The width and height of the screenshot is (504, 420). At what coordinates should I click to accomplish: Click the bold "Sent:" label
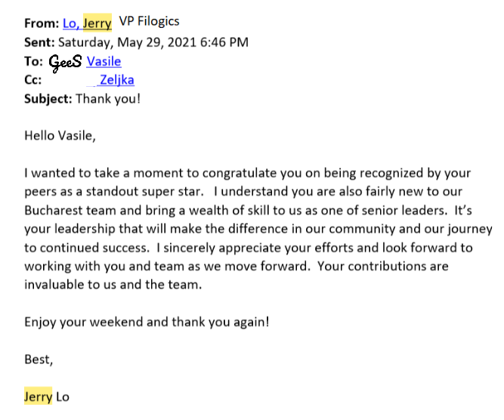(x=39, y=42)
